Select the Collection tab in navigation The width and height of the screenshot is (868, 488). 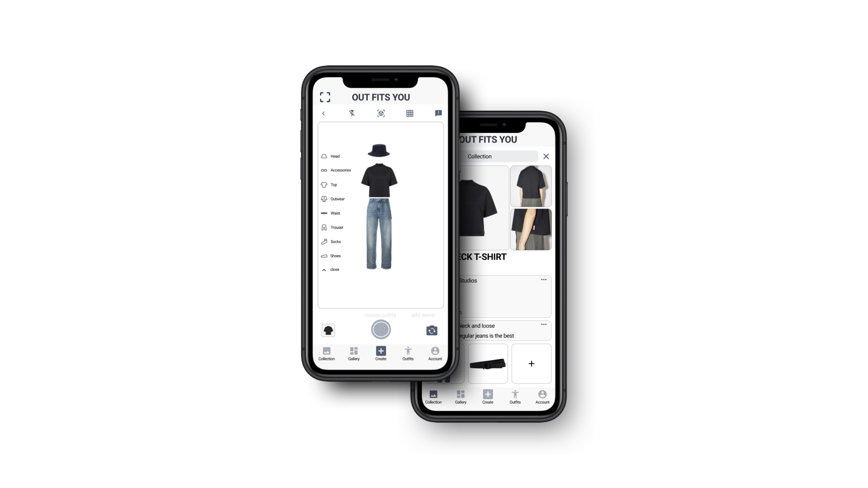(x=327, y=353)
